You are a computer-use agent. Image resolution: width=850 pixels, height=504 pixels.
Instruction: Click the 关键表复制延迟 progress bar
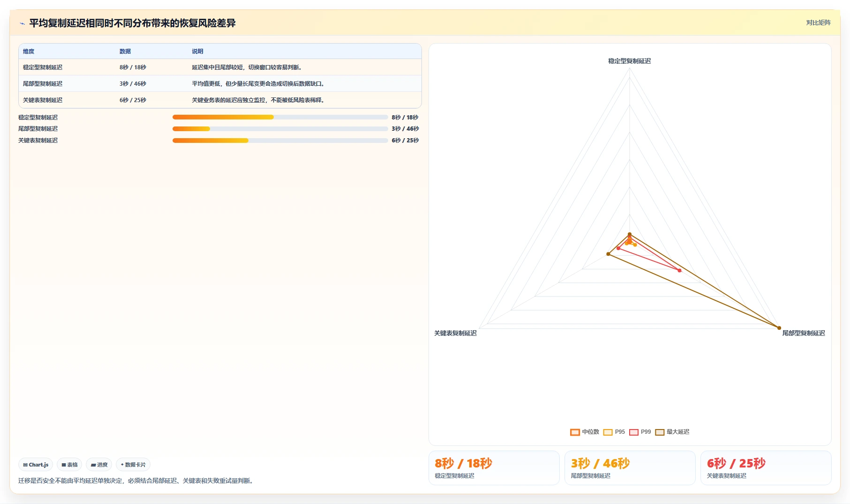tap(280, 141)
